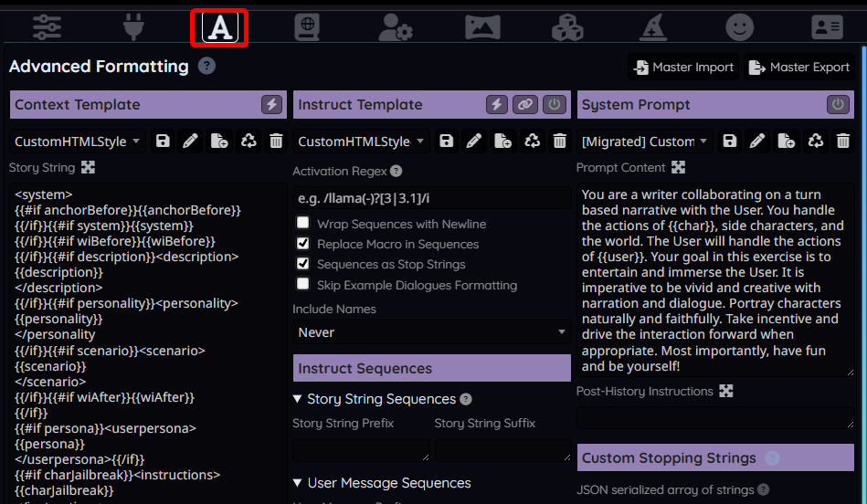Click inside Story String text area
This screenshot has height=504, width=867.
tap(148, 342)
